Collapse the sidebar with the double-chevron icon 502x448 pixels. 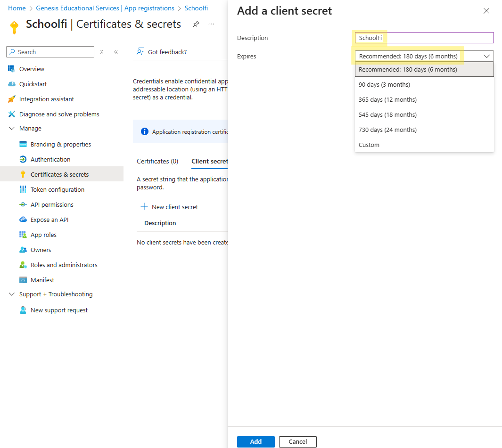(x=116, y=52)
